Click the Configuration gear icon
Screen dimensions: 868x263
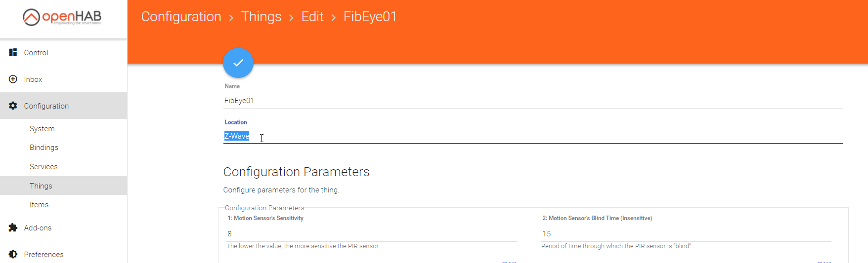[13, 106]
